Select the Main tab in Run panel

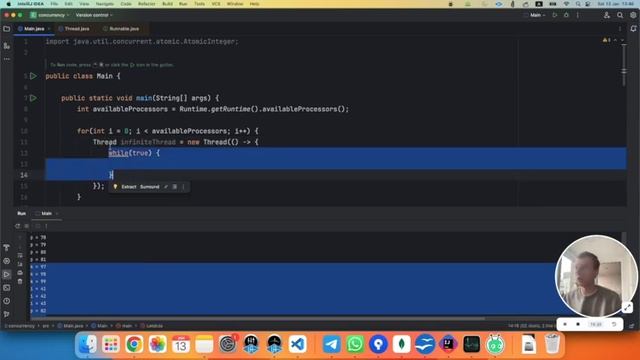(x=46, y=213)
